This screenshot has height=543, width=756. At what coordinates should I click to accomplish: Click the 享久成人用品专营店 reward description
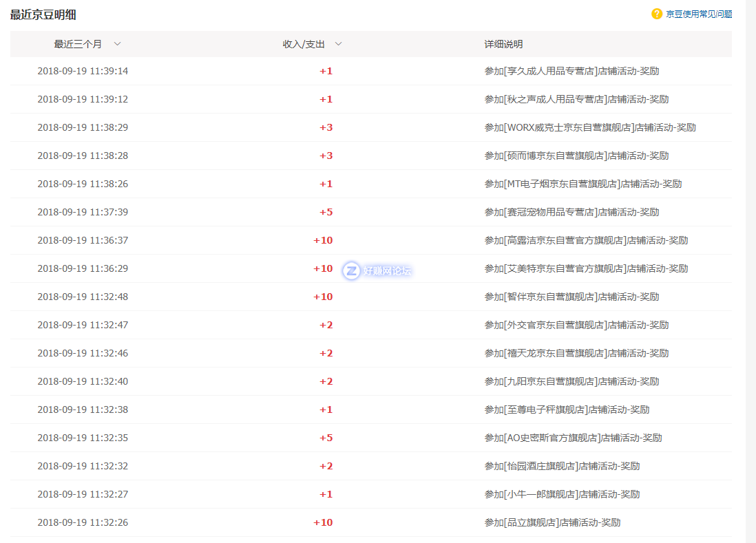pos(572,71)
